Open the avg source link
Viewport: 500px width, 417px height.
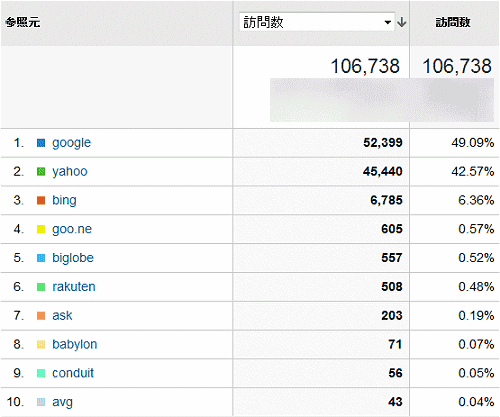(x=62, y=402)
